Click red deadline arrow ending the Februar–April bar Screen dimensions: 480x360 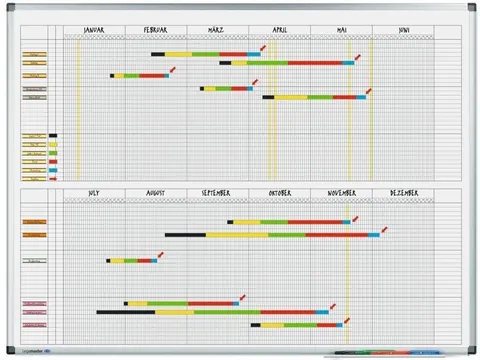[x=263, y=48]
